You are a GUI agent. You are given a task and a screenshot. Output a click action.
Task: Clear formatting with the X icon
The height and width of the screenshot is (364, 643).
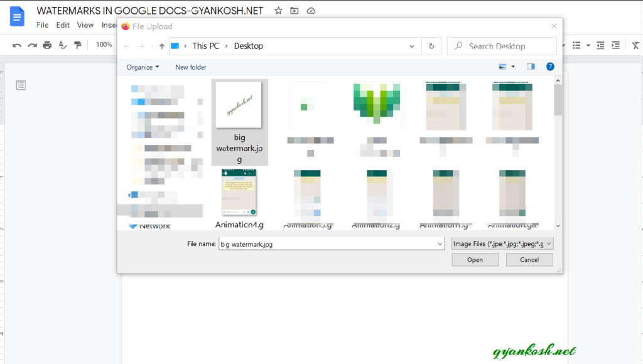pyautogui.click(x=635, y=45)
